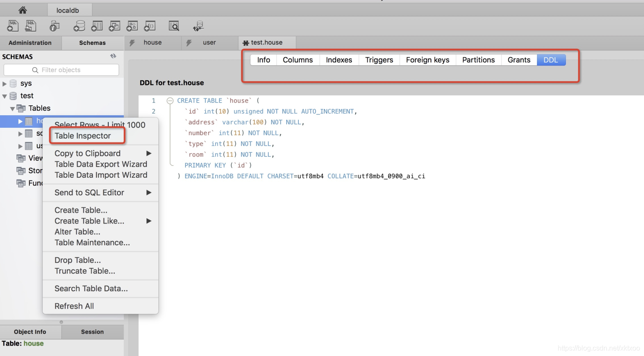Select the sys schema in tree
The height and width of the screenshot is (356, 644).
26,83
